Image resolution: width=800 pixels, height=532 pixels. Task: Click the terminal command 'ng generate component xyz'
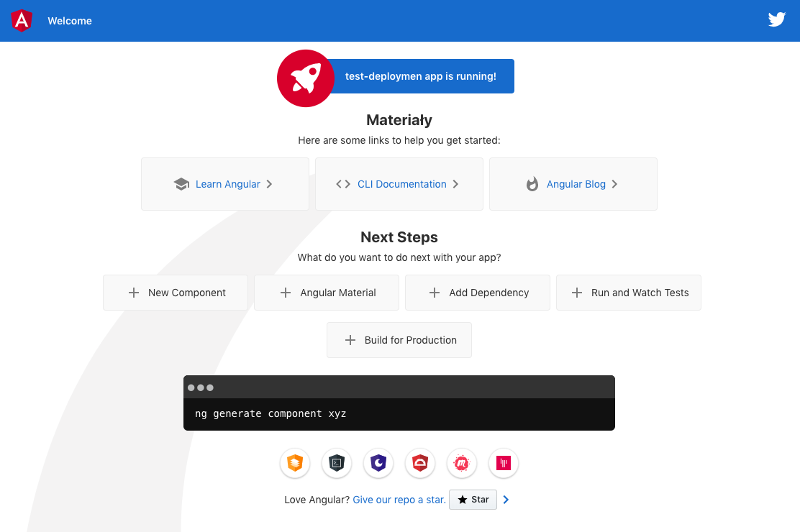271,413
